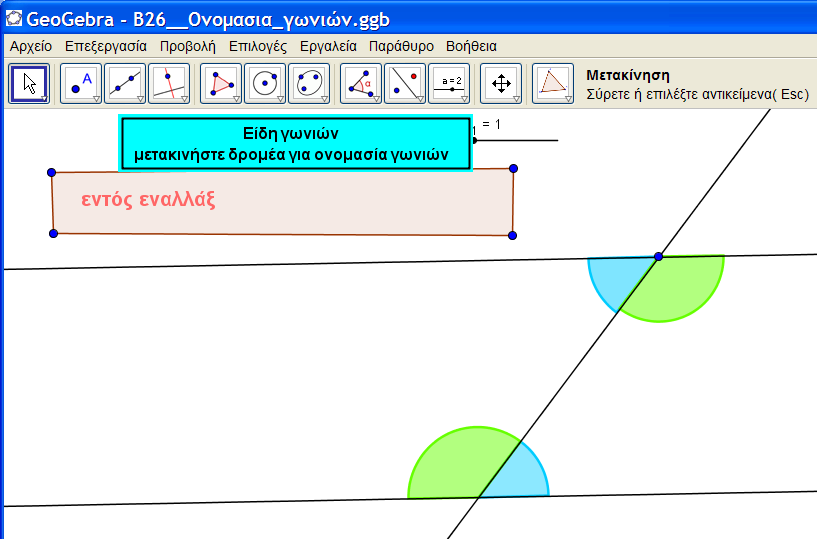The height and width of the screenshot is (539, 817).
Task: Click the custom triangle tool icon
Action: click(x=553, y=83)
